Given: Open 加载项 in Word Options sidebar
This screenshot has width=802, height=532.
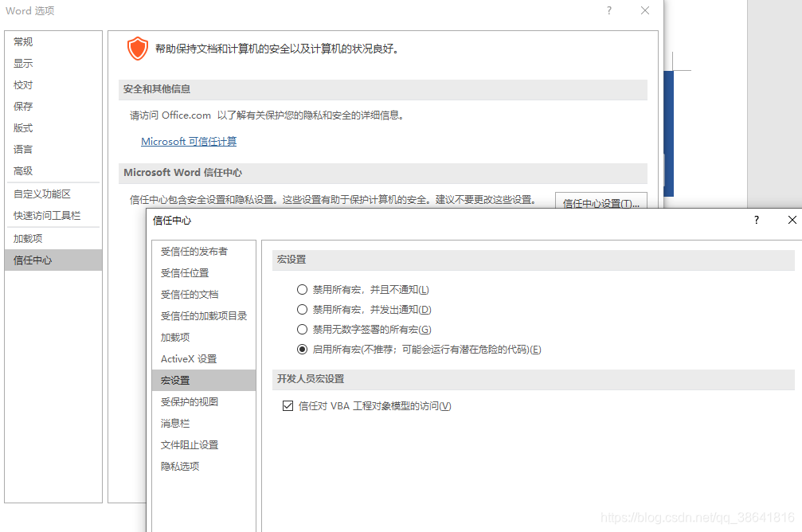Looking at the screenshot, I should [x=53, y=239].
